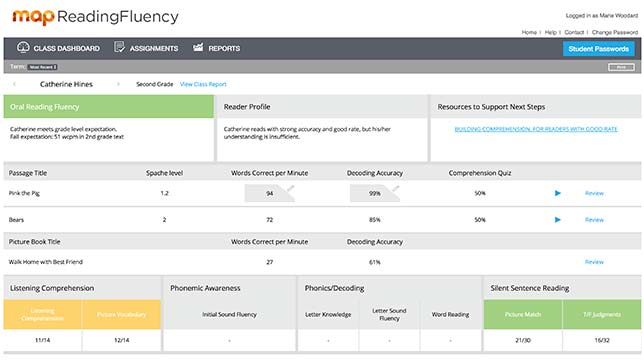Open the Help link
This screenshot has height=361, width=644.
coord(550,32)
